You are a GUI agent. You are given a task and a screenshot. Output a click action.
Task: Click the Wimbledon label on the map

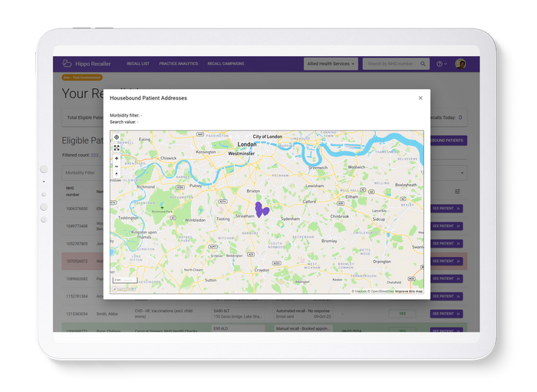195,220
